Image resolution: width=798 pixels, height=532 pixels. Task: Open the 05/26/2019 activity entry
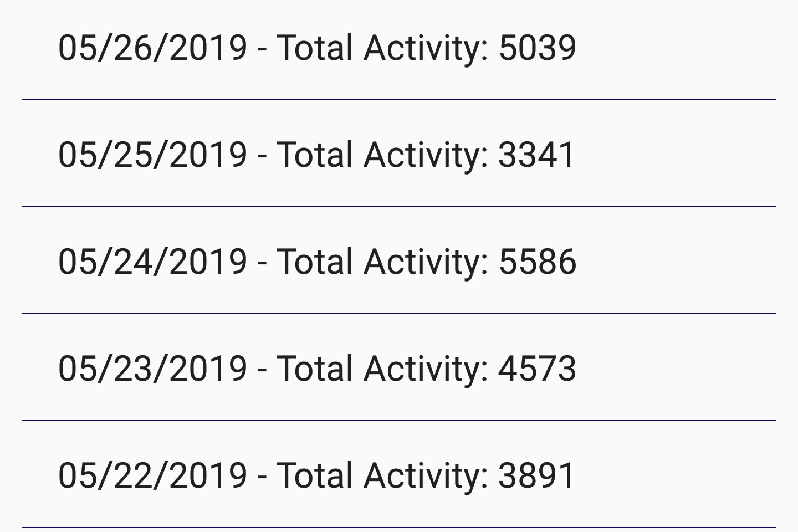[399, 48]
